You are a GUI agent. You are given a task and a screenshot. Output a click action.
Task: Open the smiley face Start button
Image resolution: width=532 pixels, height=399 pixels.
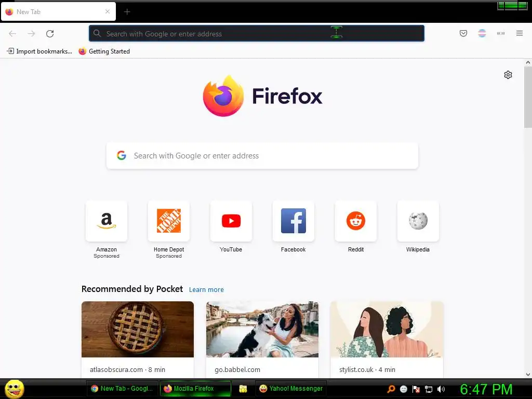point(14,389)
